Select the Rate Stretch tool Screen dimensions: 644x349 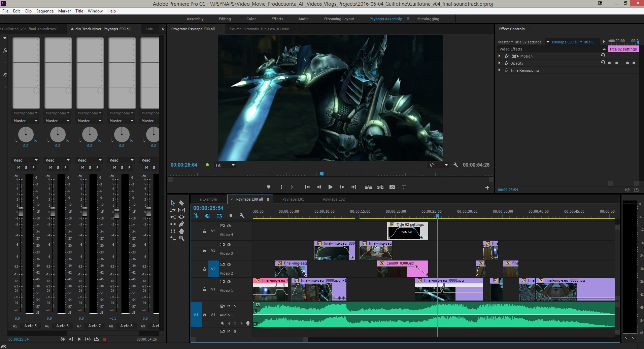[x=173, y=238]
